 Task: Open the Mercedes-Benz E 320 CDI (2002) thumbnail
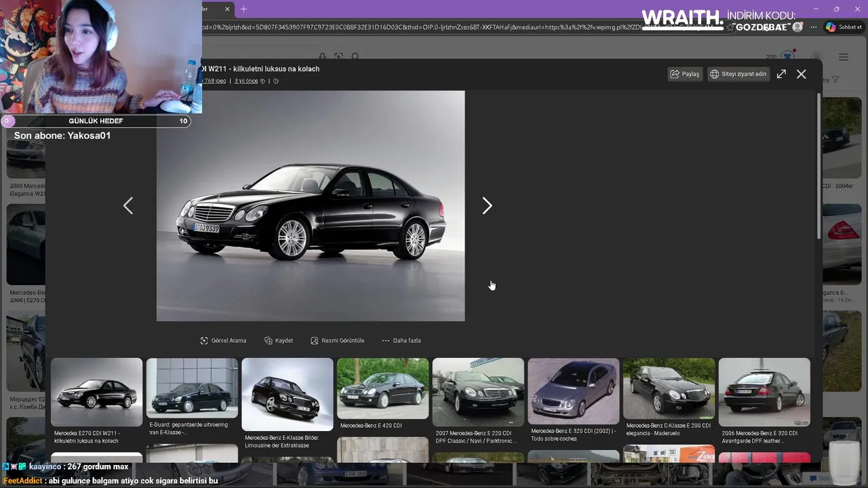(574, 391)
